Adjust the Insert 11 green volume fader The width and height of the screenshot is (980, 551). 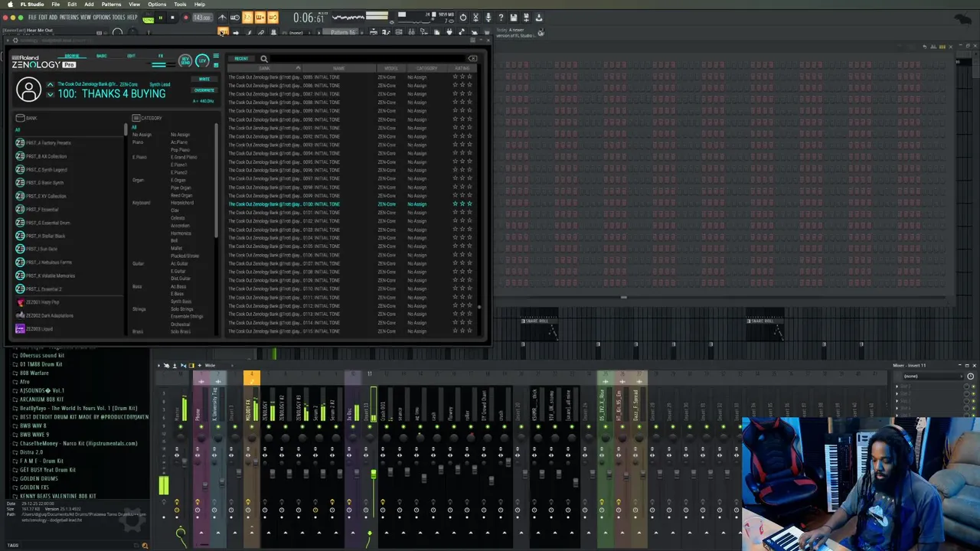tap(373, 475)
